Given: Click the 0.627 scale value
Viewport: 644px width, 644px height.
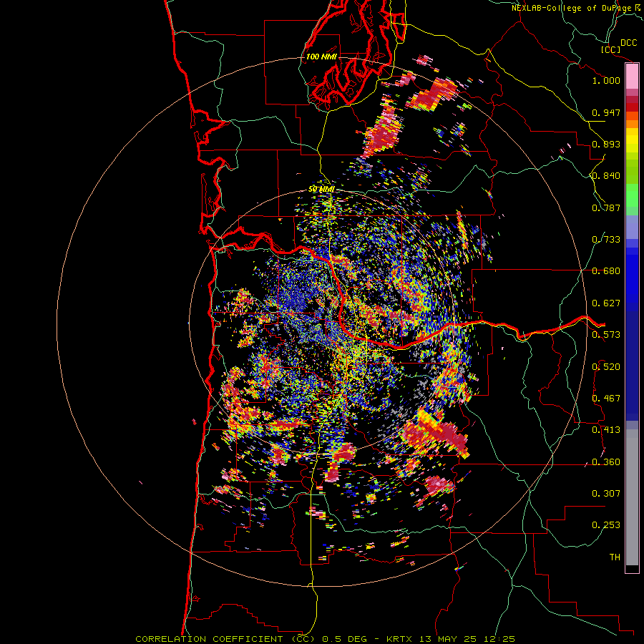Looking at the screenshot, I should click(606, 303).
